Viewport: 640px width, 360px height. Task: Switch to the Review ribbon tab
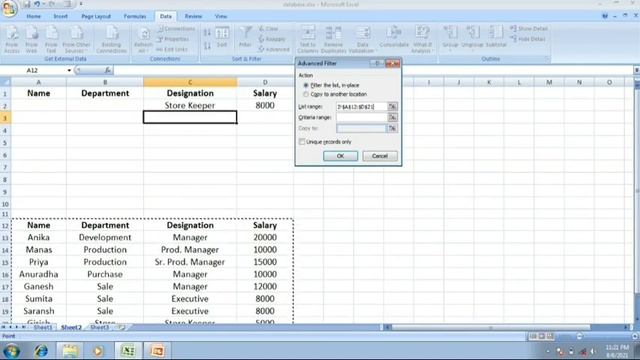point(193,16)
